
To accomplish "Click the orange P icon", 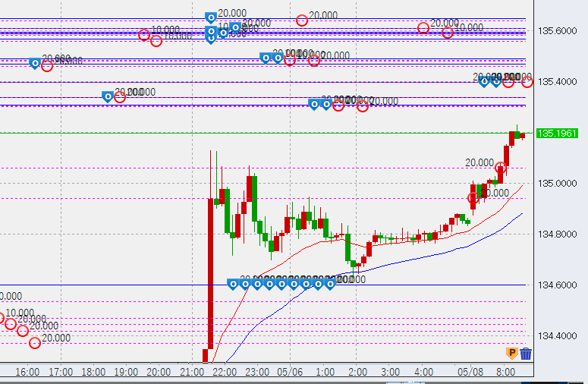I will tap(511, 353).
